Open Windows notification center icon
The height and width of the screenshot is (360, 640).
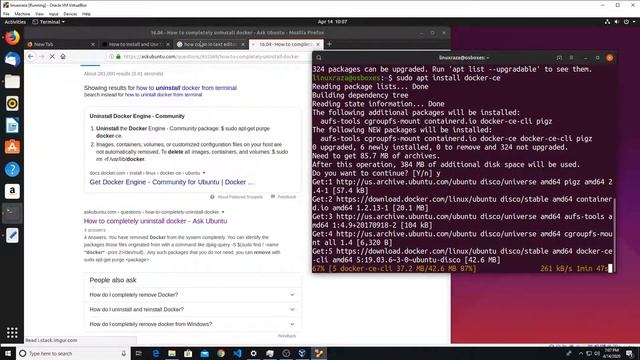[629, 353]
